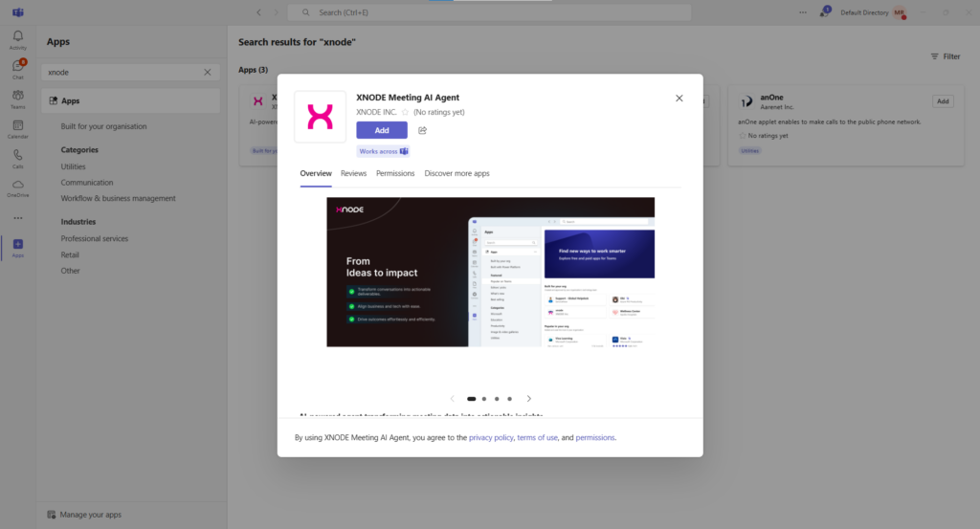This screenshot has width=980, height=529.
Task: Click the Microsoft Teams logo top-left
Action: 17,12
